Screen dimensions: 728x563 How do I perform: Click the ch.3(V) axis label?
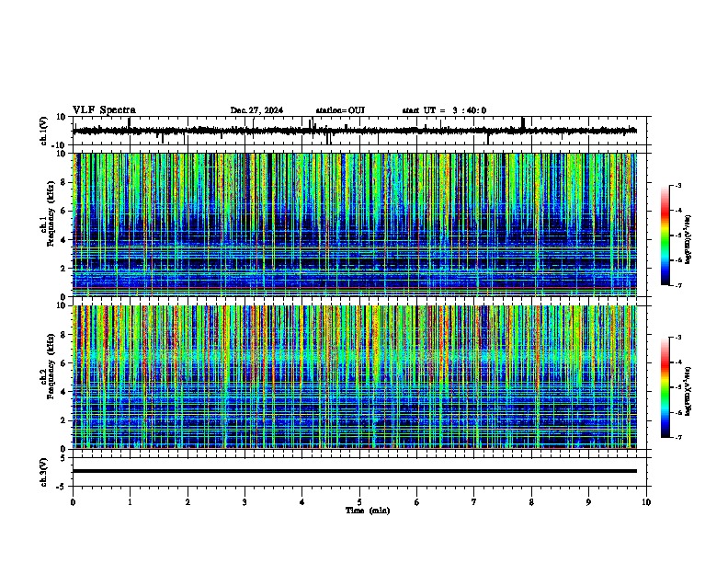click(x=44, y=472)
